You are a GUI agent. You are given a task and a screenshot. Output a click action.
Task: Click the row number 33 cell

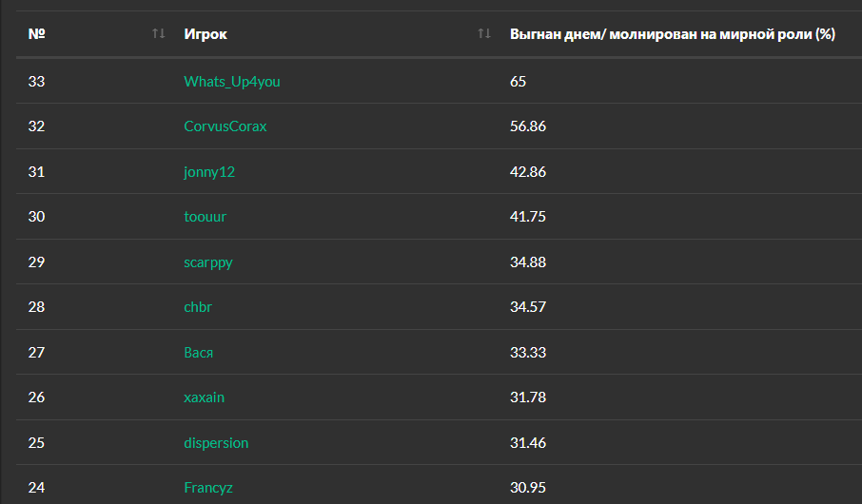point(37,82)
